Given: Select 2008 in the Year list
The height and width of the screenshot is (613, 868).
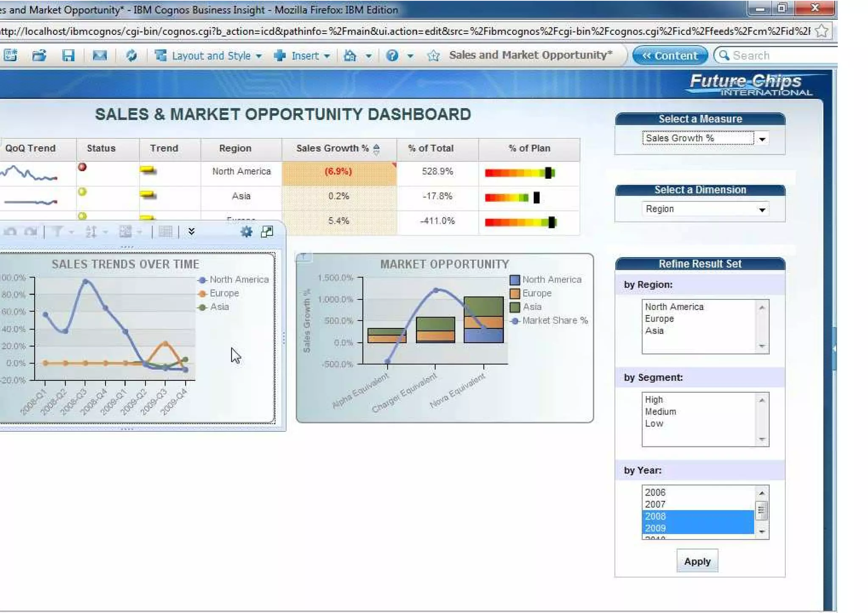Looking at the screenshot, I should (x=655, y=516).
